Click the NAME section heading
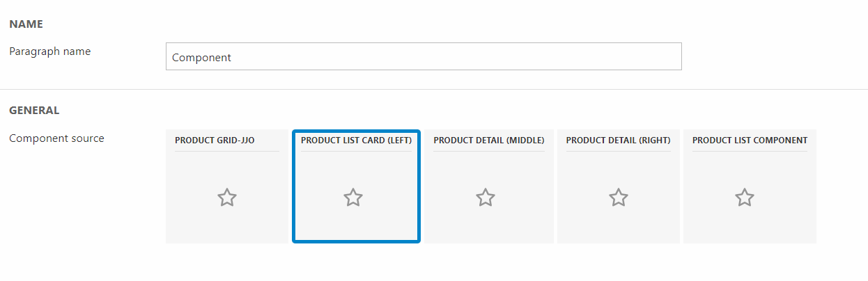 (26, 24)
